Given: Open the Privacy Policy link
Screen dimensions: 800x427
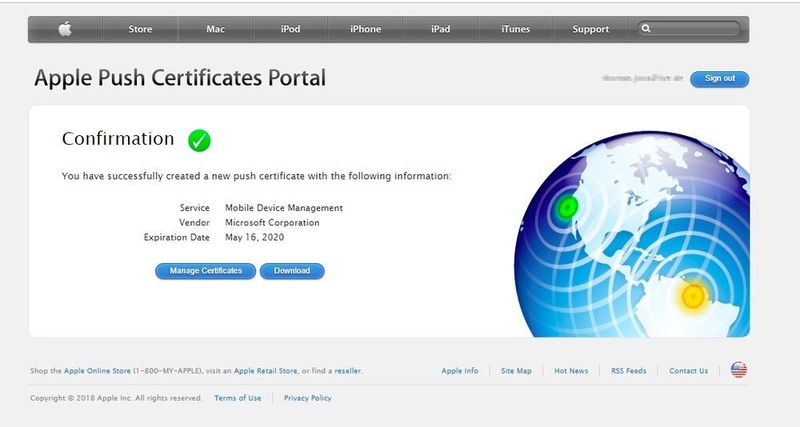Looking at the screenshot, I should click(308, 398).
